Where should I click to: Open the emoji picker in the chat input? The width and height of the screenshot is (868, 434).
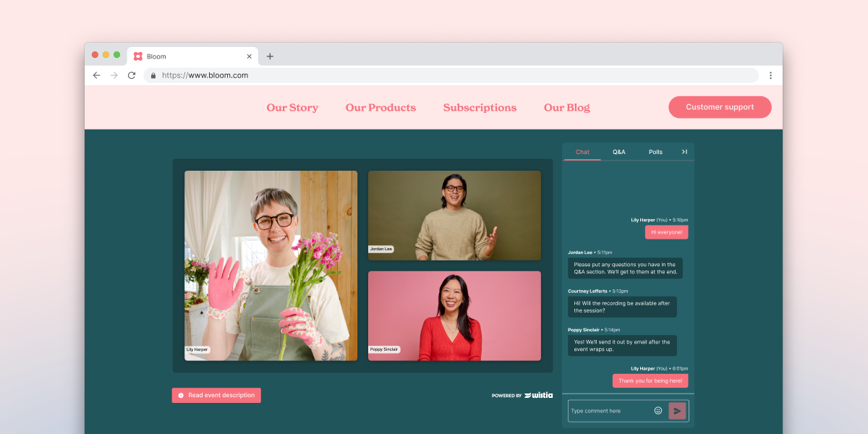point(658,410)
